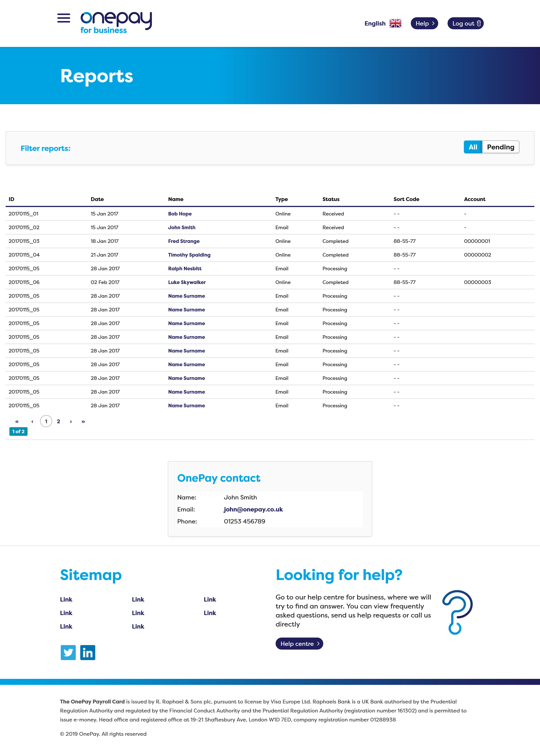The width and height of the screenshot is (540, 756).
Task: Open the Help centre button
Action: (x=299, y=644)
